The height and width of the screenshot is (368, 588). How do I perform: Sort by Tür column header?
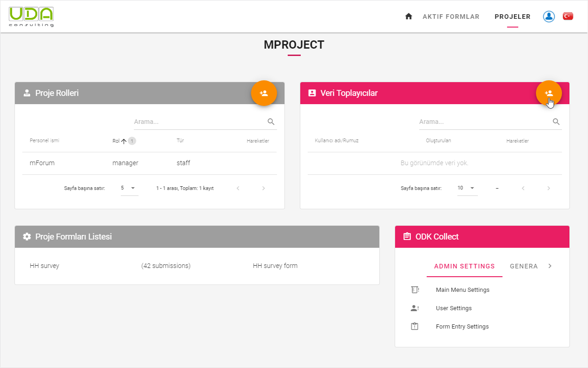pos(180,140)
